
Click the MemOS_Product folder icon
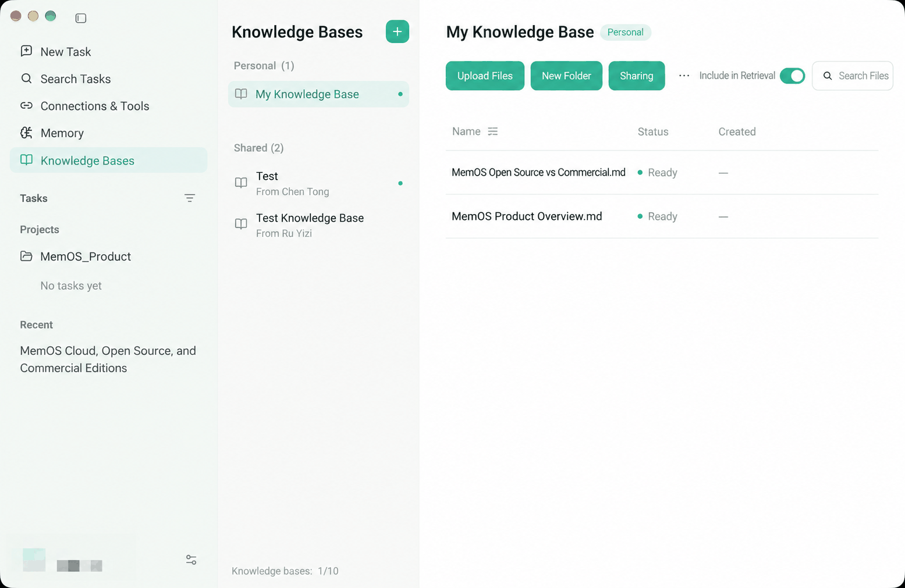pyautogui.click(x=26, y=256)
